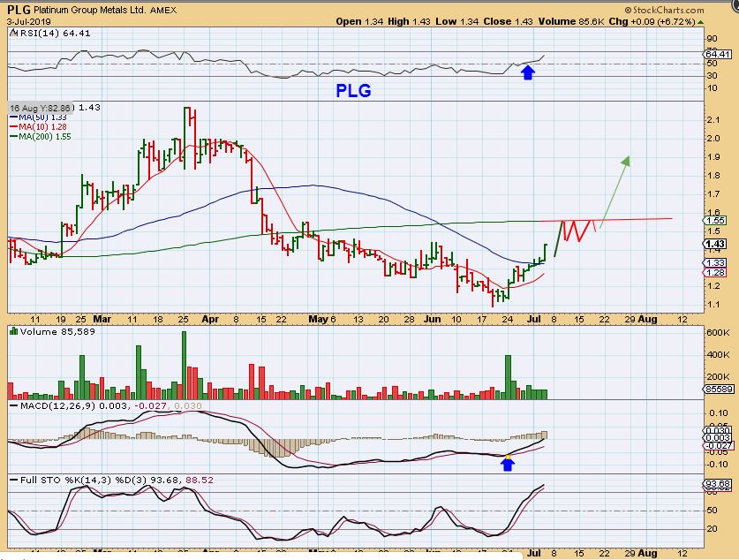Screen dimensions: 739x560
Task: Click the green up-triangle beside the Chg percentage
Action: click(x=701, y=22)
